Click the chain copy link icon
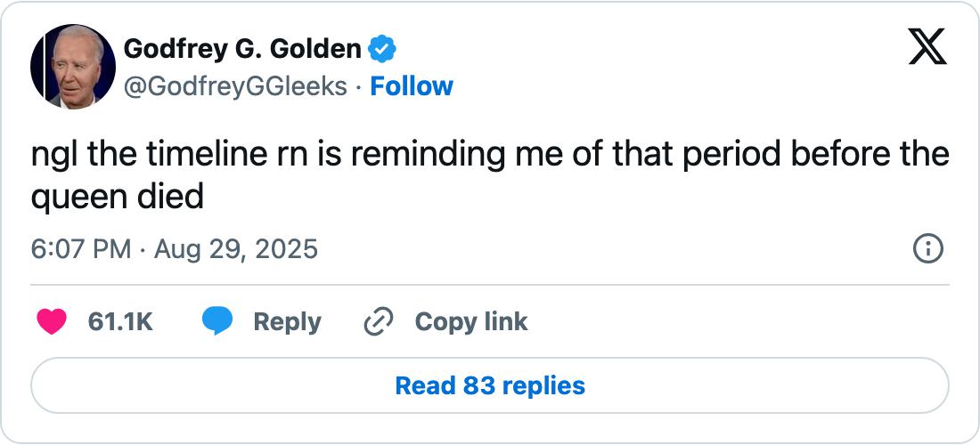 tap(379, 321)
